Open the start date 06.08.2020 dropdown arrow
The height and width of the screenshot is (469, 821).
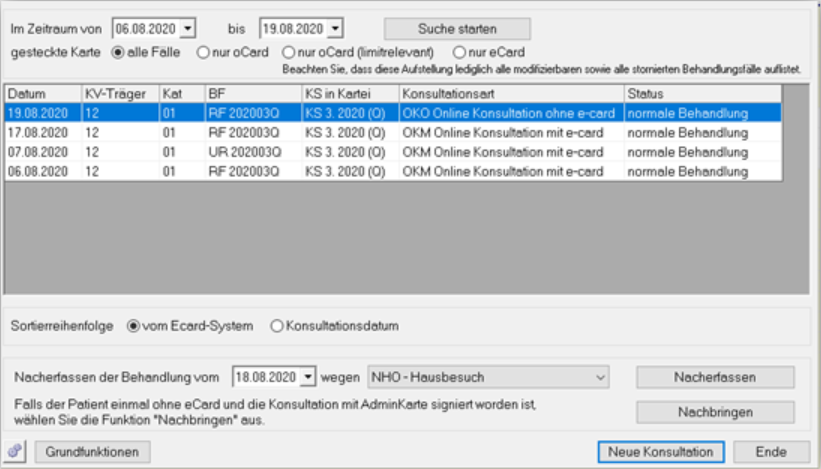pyautogui.click(x=187, y=28)
